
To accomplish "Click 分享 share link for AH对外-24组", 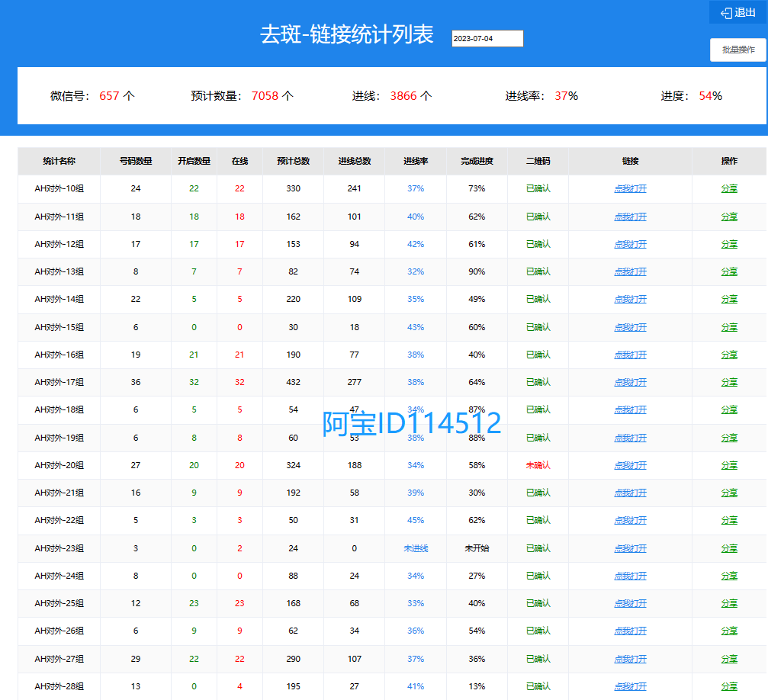I will [729, 576].
